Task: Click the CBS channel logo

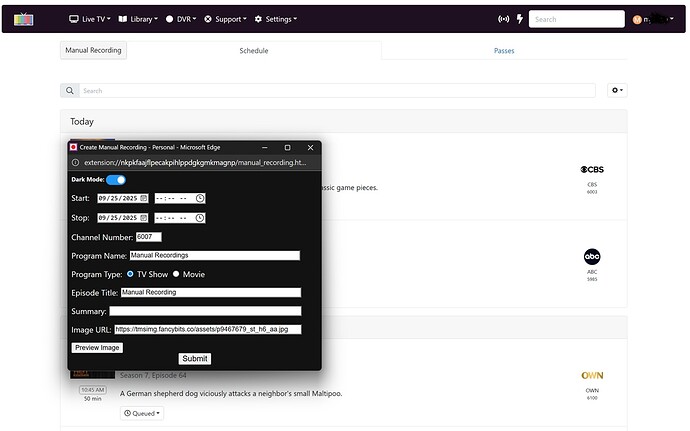Action: coord(592,170)
